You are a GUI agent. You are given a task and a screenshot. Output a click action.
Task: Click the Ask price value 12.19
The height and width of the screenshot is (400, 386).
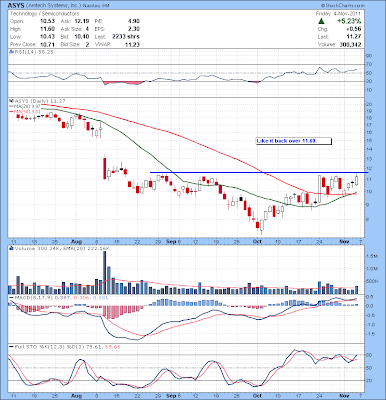(82, 21)
